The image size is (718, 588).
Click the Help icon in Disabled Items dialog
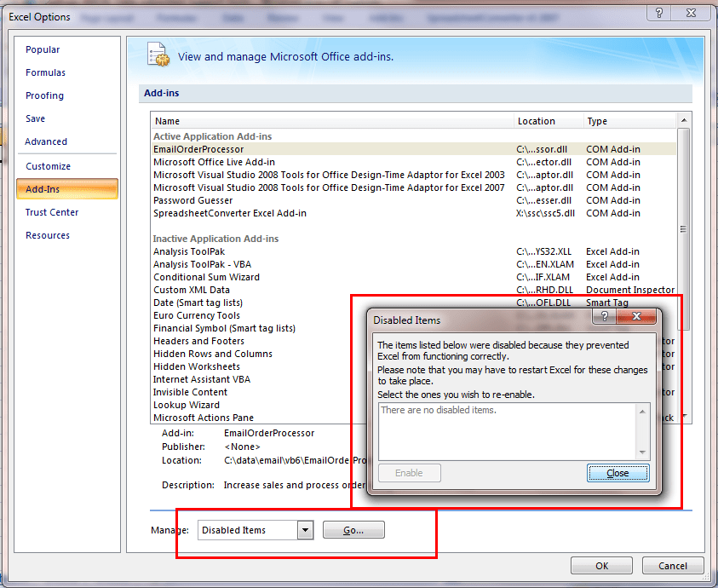coord(603,316)
